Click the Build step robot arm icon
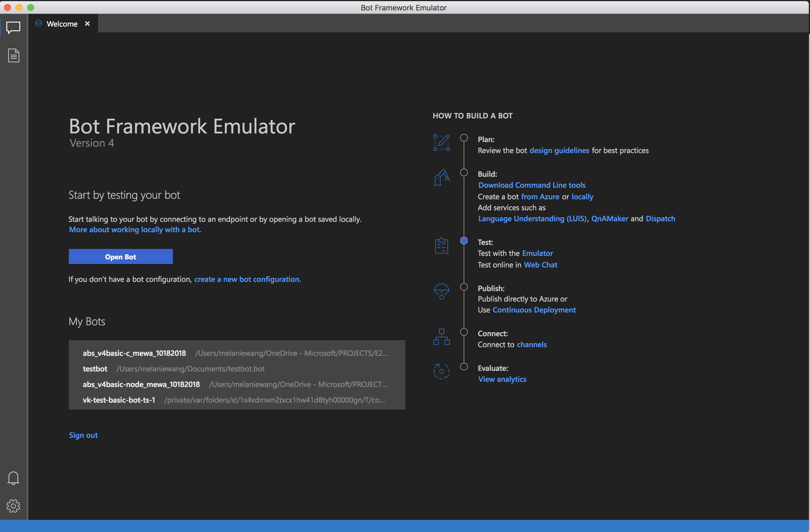810x532 pixels. [441, 177]
